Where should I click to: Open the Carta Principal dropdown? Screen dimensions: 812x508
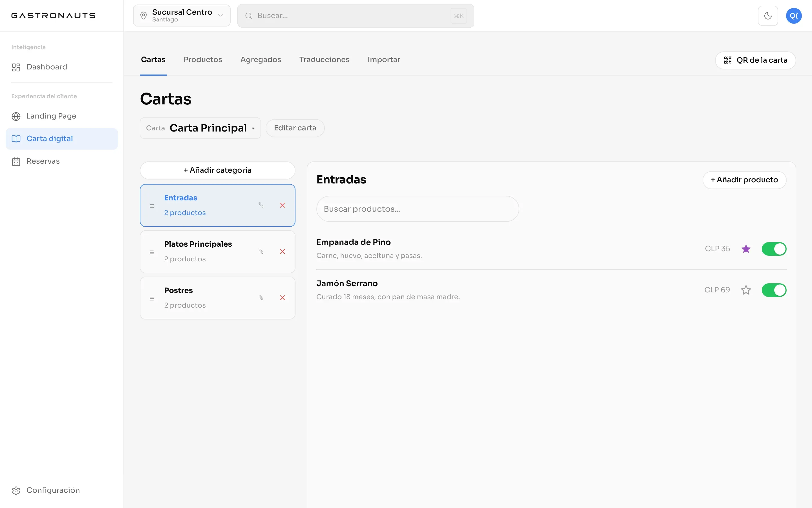[200, 128]
